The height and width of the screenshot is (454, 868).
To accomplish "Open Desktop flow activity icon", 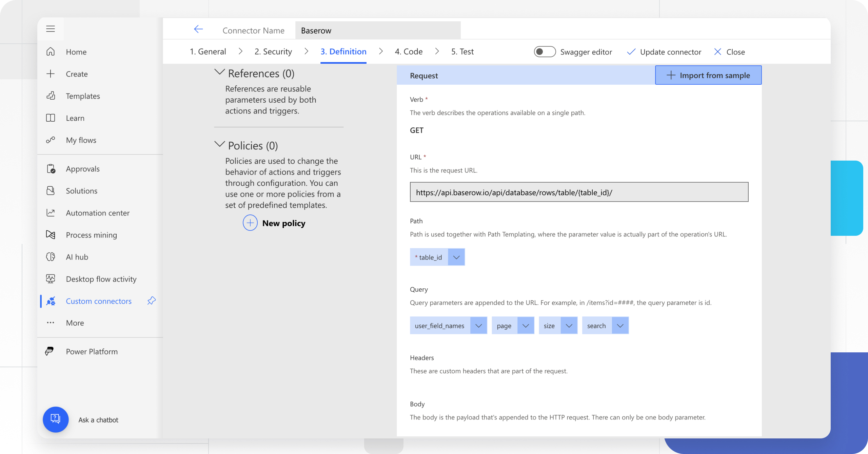I will (x=51, y=279).
